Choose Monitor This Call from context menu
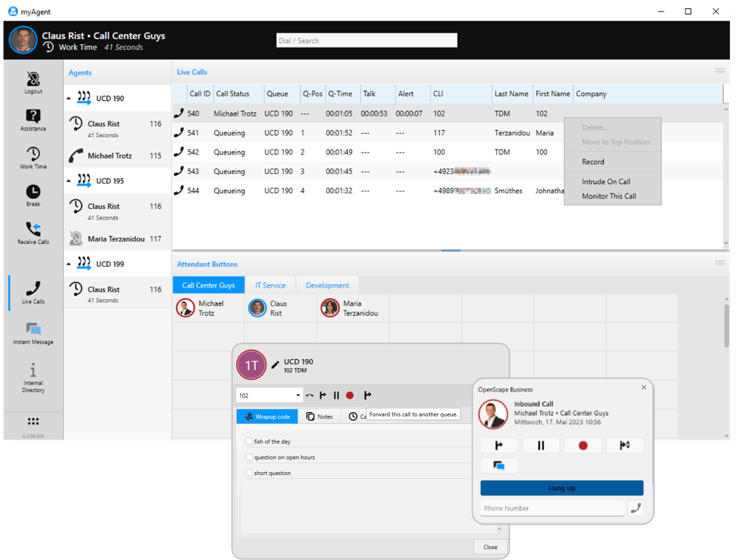Viewport: 741px width, 560px height. tap(609, 196)
